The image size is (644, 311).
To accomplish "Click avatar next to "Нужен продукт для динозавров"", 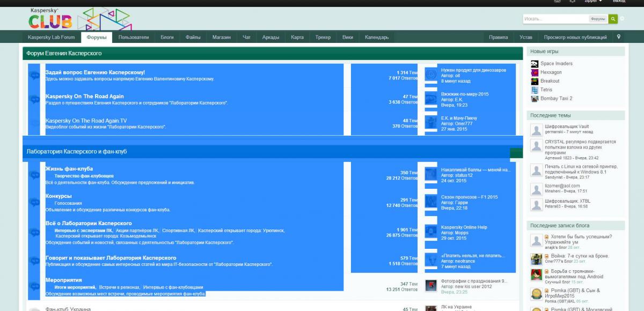I will coord(430,75).
